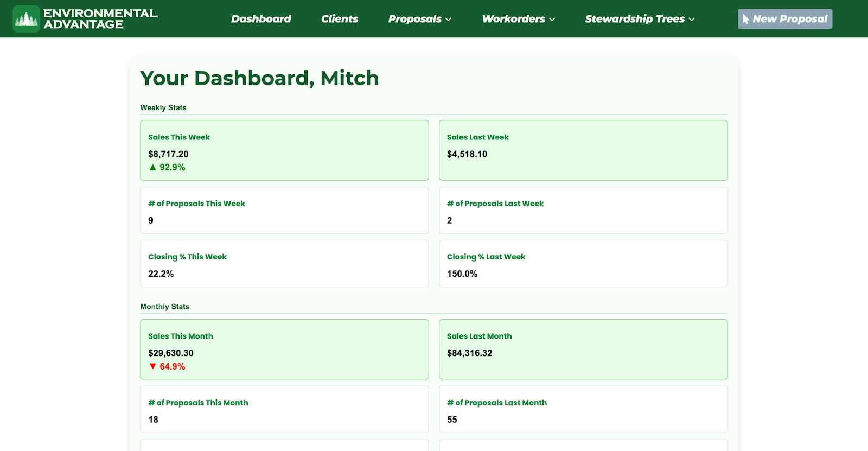Click the # of Proposals This Week card
This screenshot has width=868, height=451.
(x=284, y=211)
